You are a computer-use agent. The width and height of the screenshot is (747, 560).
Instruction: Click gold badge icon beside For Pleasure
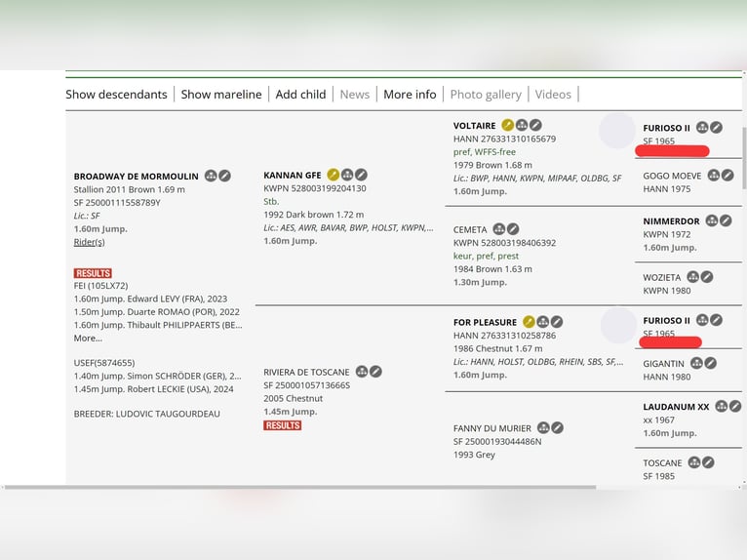529,321
